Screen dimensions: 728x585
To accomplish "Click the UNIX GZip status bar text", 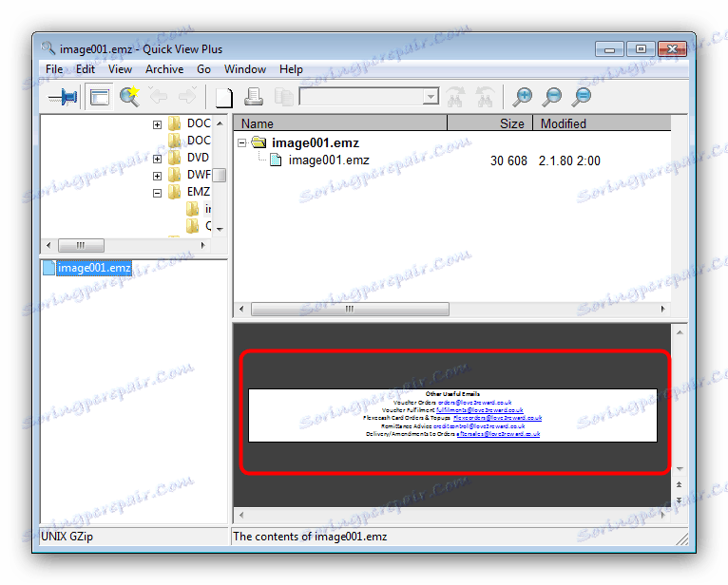I will 67,537.
